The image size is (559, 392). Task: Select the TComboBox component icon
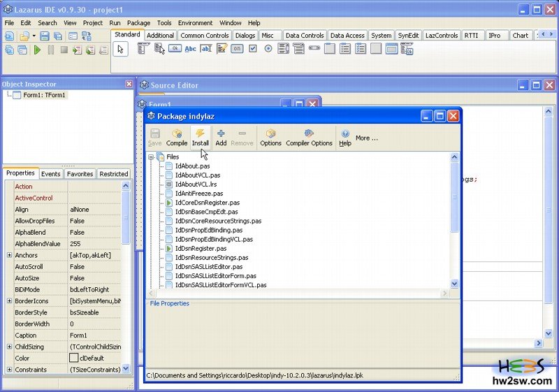pos(299,48)
